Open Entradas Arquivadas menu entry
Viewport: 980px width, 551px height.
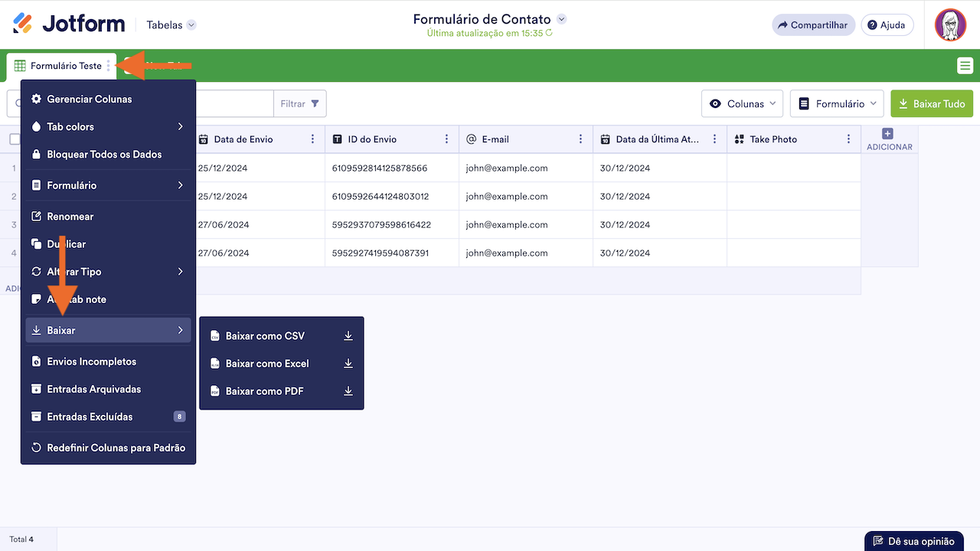coord(108,389)
